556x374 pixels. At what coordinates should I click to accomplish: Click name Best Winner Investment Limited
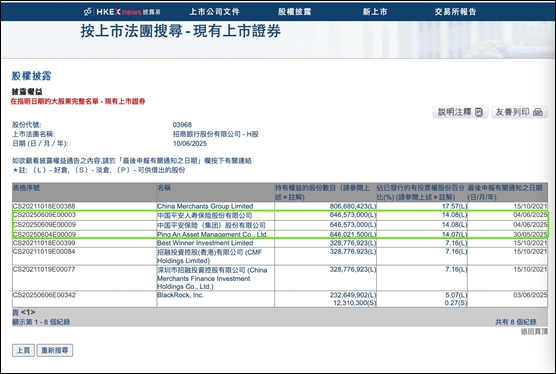205,243
